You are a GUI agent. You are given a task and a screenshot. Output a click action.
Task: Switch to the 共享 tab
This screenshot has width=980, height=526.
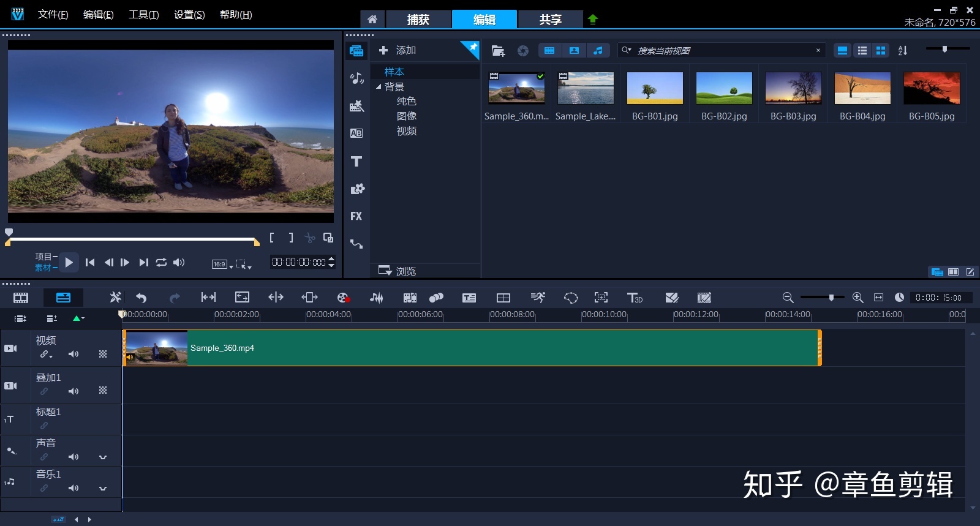[550, 20]
